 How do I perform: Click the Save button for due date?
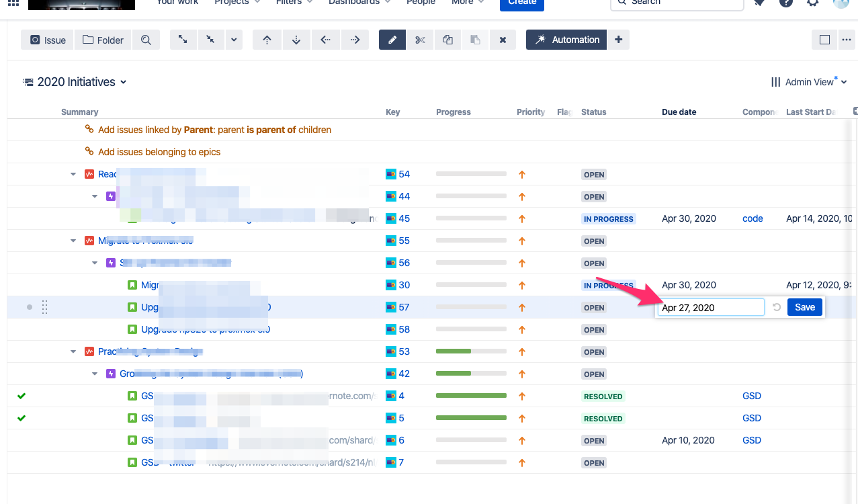[805, 307]
